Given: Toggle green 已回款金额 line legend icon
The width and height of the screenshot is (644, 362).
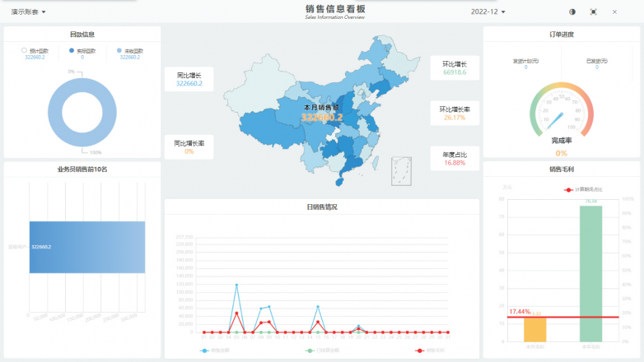Looking at the screenshot, I should (309, 350).
